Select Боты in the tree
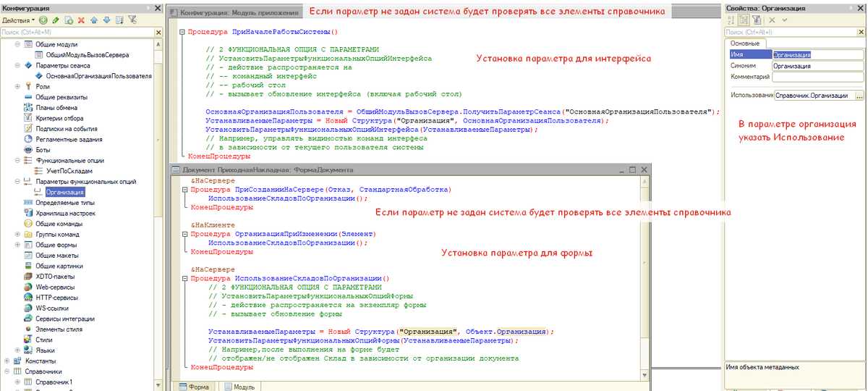 click(43, 149)
